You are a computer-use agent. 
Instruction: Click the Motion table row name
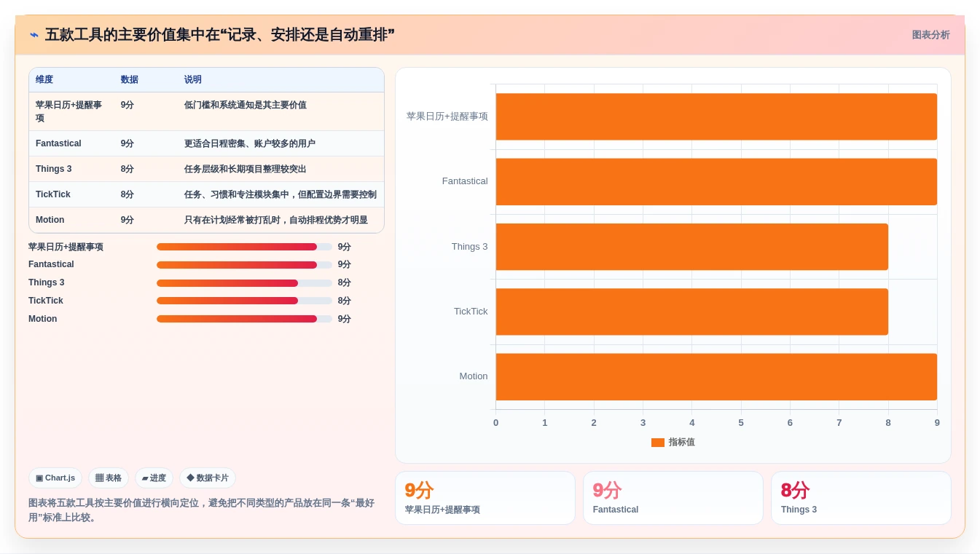click(50, 220)
